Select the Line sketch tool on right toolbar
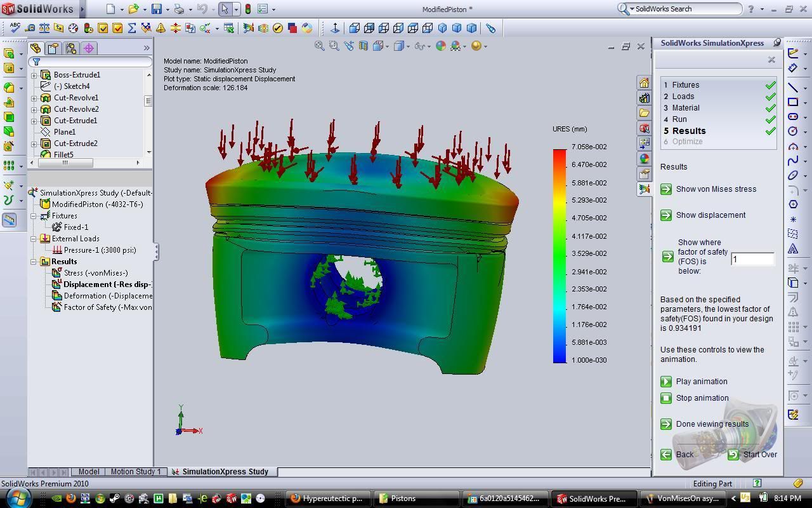The height and width of the screenshot is (508, 812). point(793,86)
